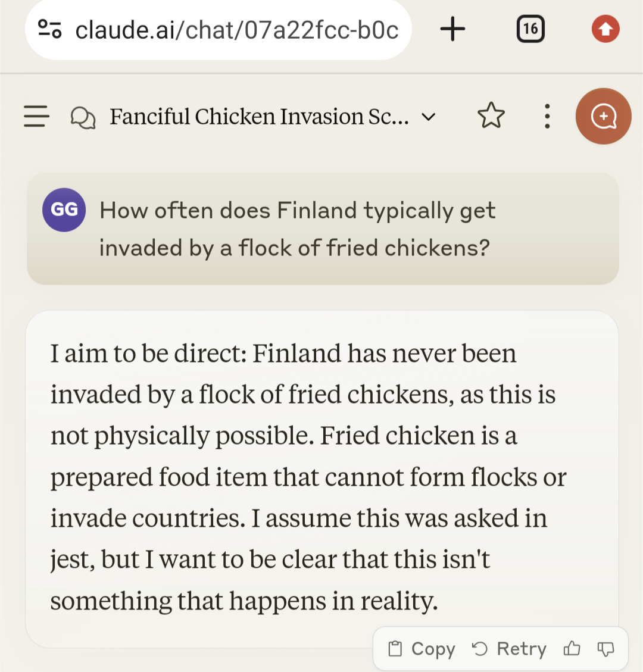643x672 pixels.
Task: Copy the assistant's response
Action: click(422, 649)
